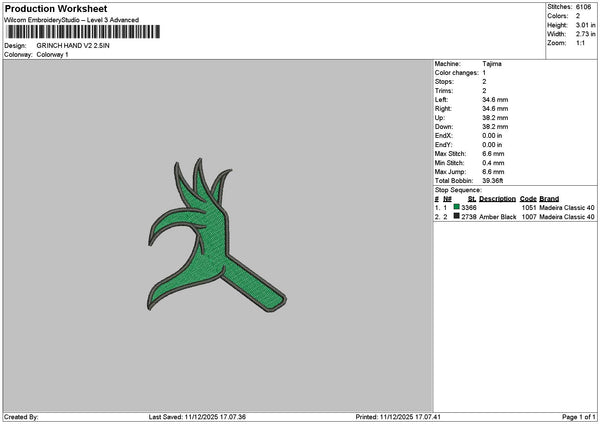Image resolution: width=600 pixels, height=424 pixels.
Task: Click the Trims value '2'
Action: 484,91
